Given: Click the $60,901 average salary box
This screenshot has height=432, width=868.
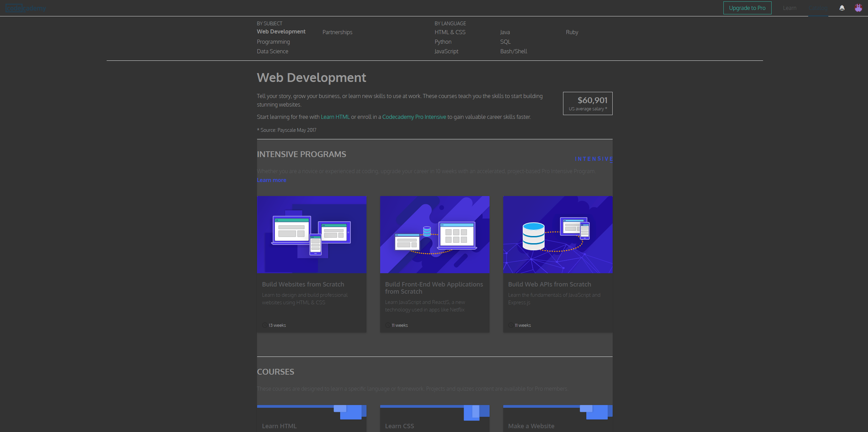Looking at the screenshot, I should coord(587,103).
